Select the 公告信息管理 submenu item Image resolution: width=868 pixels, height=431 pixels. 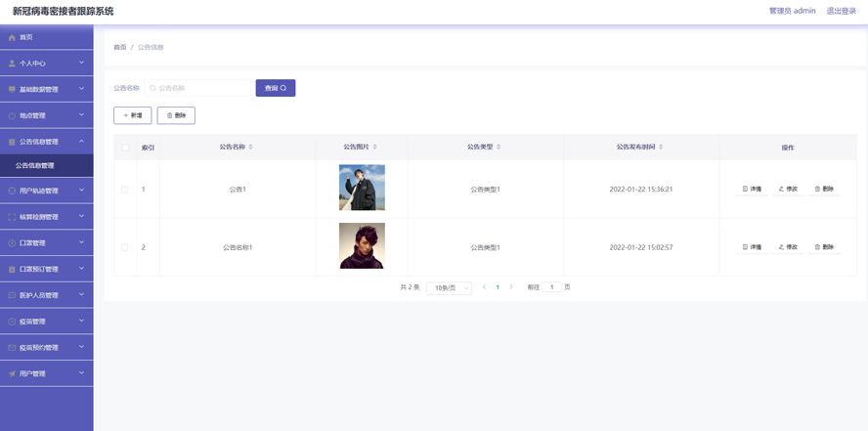[x=47, y=165]
